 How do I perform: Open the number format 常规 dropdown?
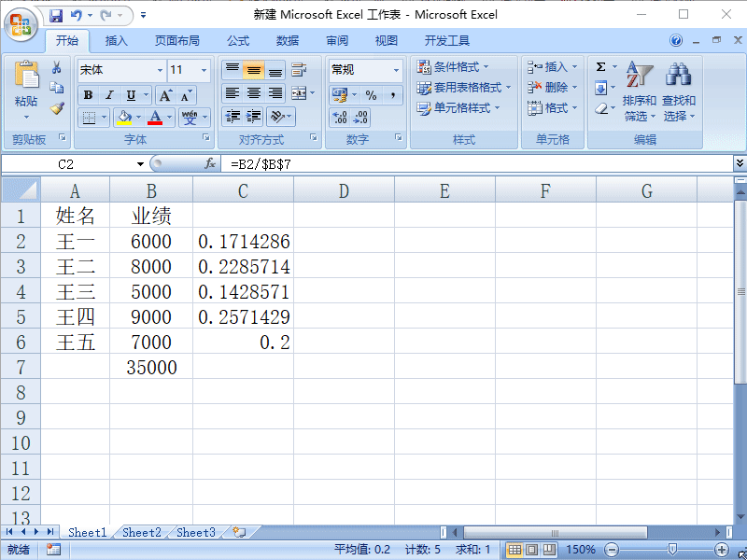pyautogui.click(x=396, y=70)
